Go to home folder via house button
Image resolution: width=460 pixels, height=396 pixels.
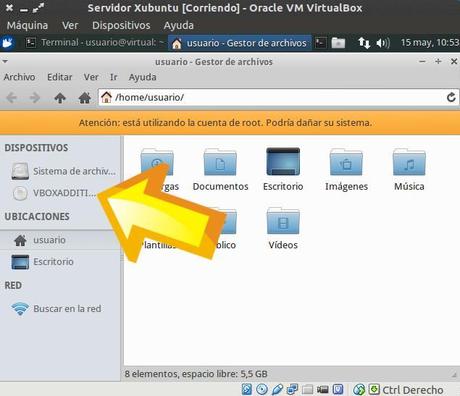[x=85, y=98]
